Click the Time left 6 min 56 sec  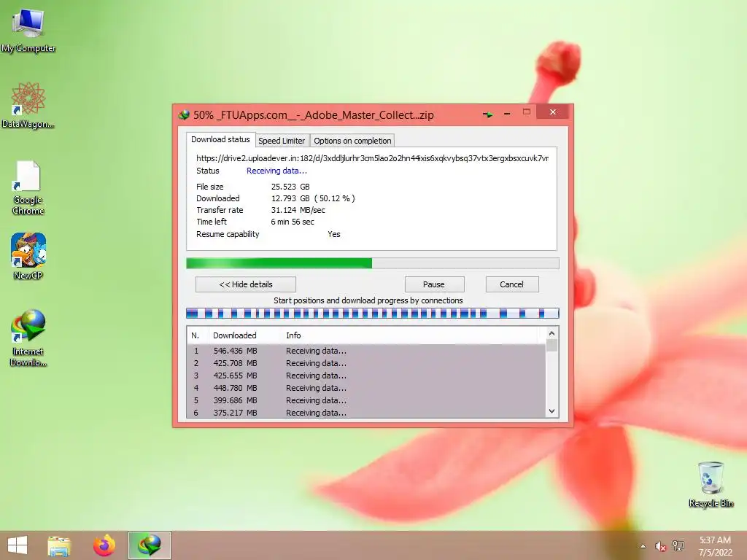293,222
